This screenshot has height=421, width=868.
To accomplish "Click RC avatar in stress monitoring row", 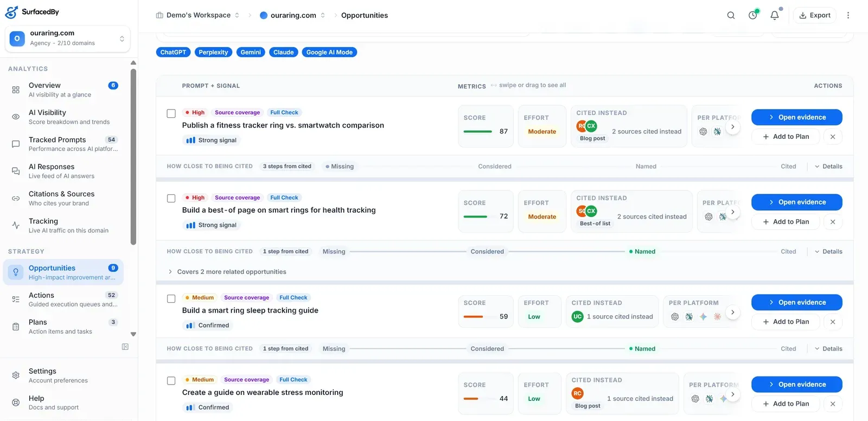I will 577,393.
